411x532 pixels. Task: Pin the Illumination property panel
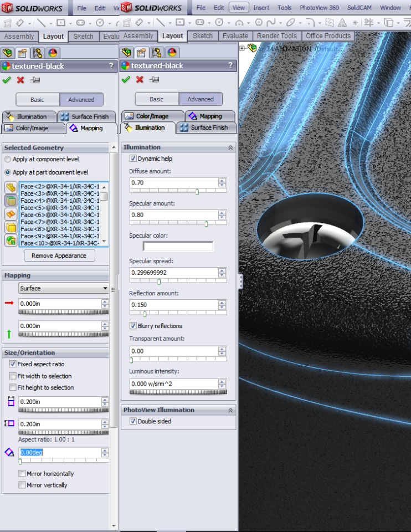tap(154, 79)
